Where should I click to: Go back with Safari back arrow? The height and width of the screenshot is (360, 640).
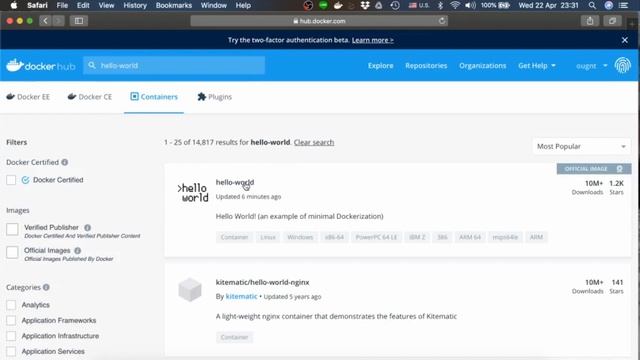tap(45, 21)
